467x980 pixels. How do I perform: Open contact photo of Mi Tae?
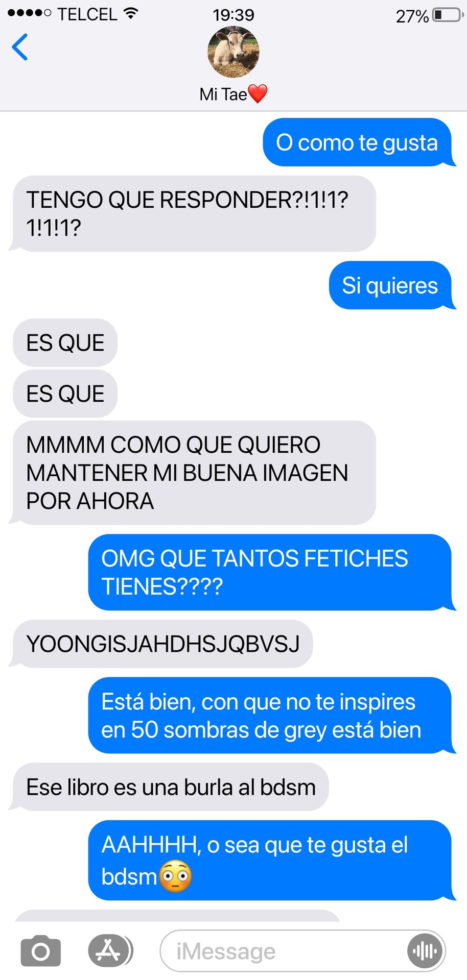tap(233, 52)
